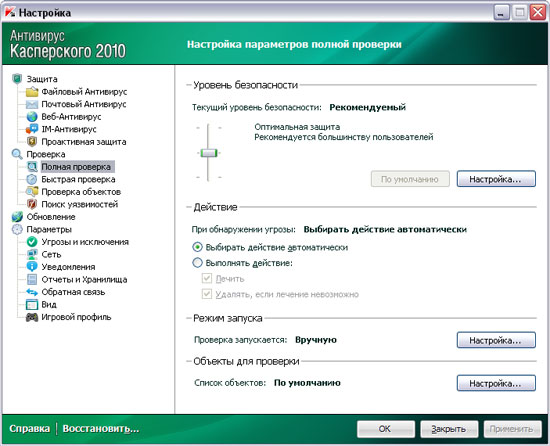This screenshot has height=446, width=550.
Task: Click the Применить button
Action: (512, 429)
